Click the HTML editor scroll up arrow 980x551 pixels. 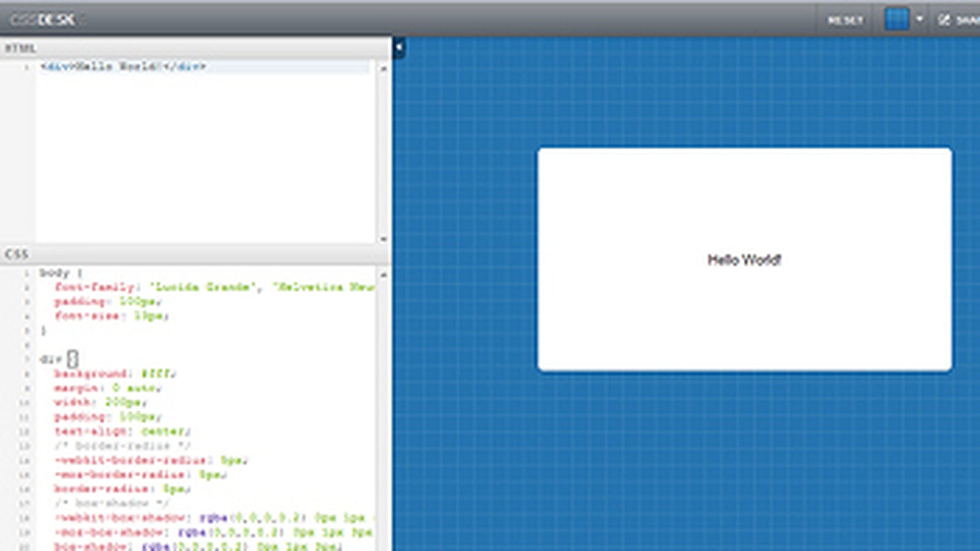pyautogui.click(x=383, y=69)
